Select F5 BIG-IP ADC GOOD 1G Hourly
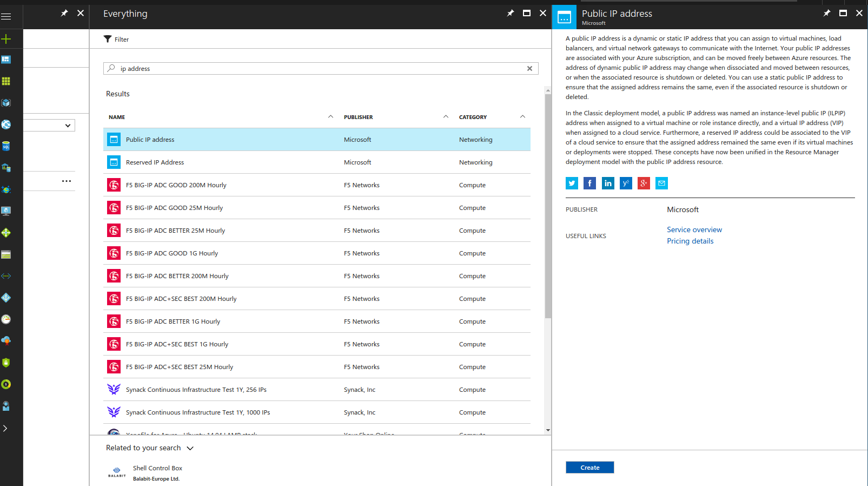 (x=317, y=253)
